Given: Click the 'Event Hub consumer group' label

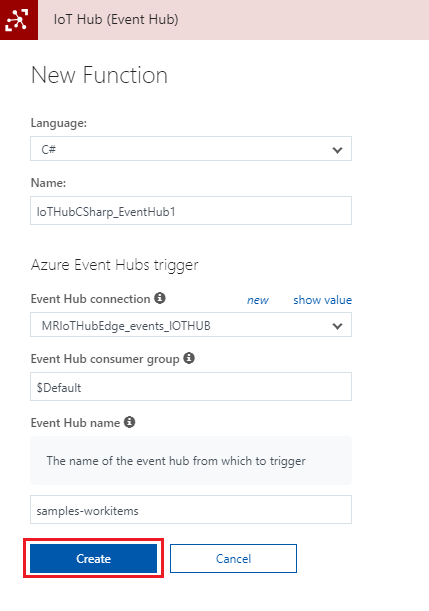Looking at the screenshot, I should 105,359.
